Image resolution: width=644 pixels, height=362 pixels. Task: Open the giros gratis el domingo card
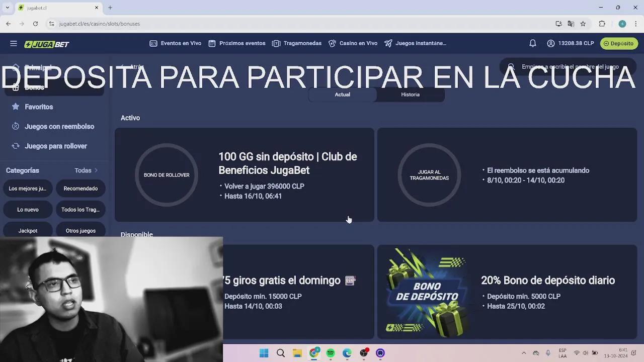(299, 292)
